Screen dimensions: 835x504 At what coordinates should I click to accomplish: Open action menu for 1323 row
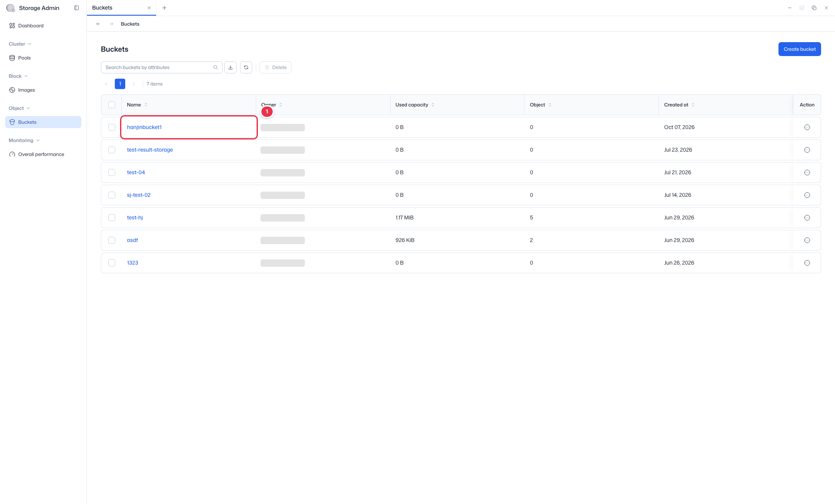pos(807,263)
